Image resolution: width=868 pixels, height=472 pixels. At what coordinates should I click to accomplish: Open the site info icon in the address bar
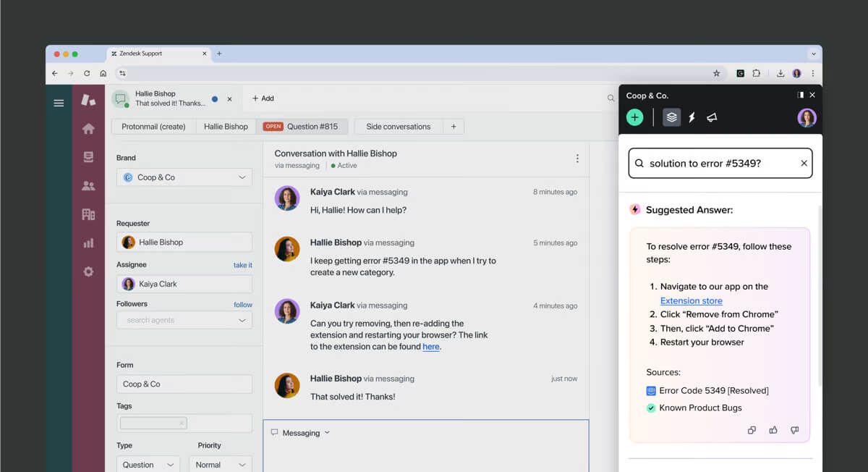point(122,73)
